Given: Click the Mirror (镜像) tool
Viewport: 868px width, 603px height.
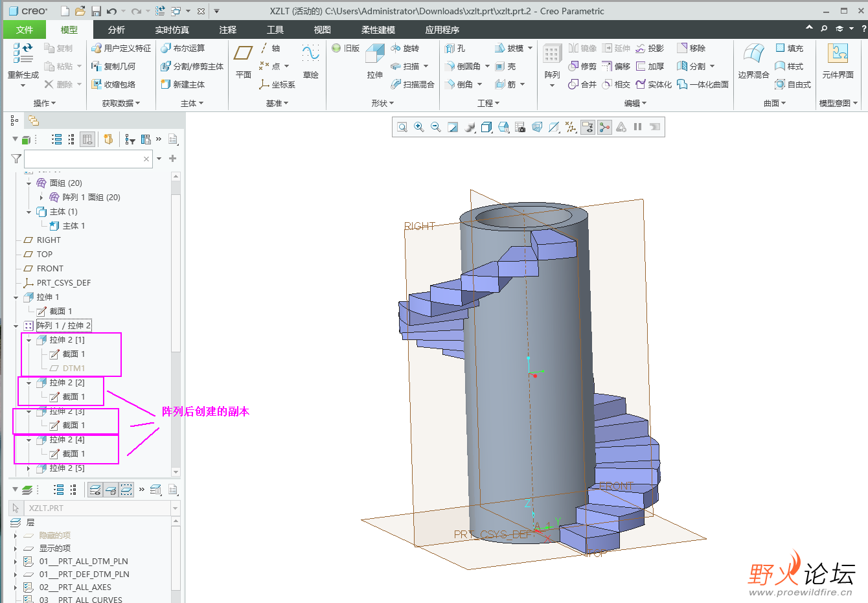Looking at the screenshot, I should pyautogui.click(x=582, y=49).
